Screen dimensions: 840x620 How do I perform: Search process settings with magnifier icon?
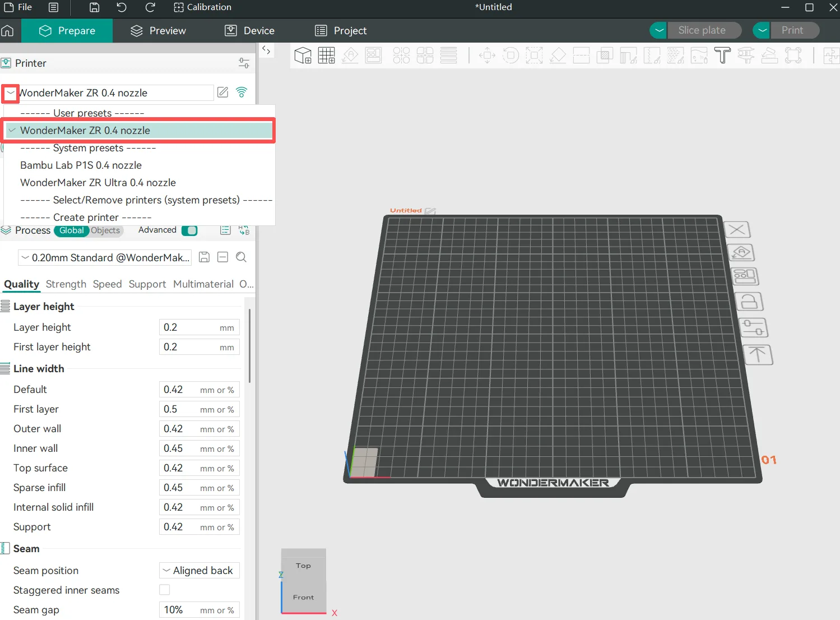point(242,257)
